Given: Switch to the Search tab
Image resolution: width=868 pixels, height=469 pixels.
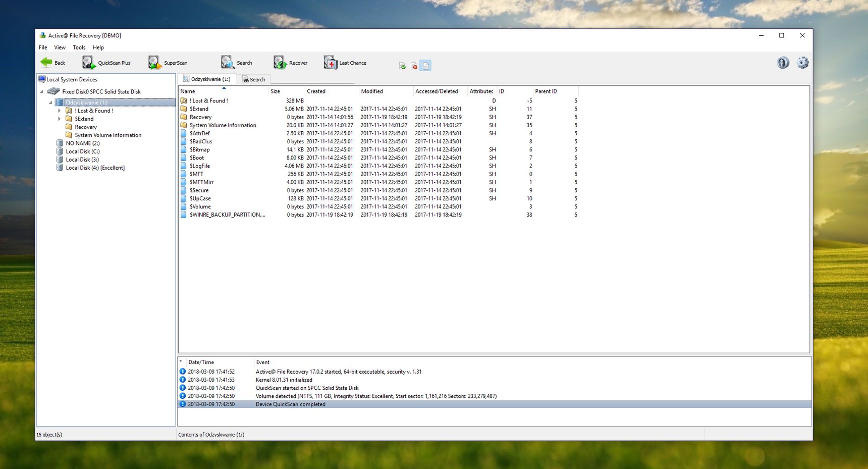Looking at the screenshot, I should (x=254, y=79).
